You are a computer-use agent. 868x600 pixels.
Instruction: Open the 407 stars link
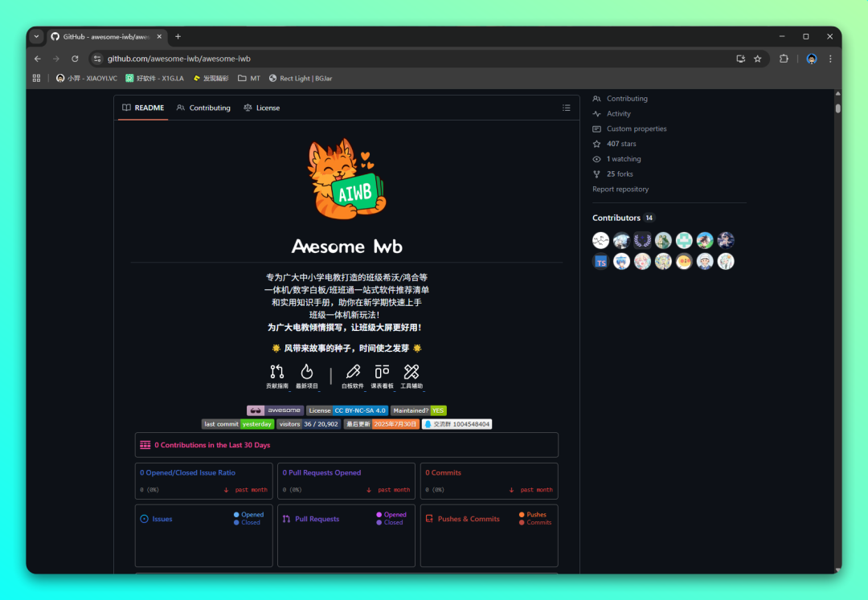pos(620,144)
